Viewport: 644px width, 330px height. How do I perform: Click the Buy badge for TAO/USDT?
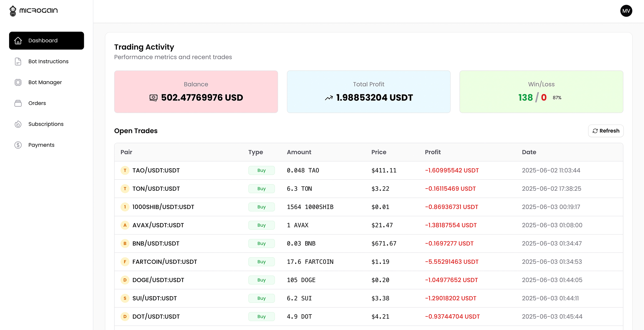click(262, 171)
